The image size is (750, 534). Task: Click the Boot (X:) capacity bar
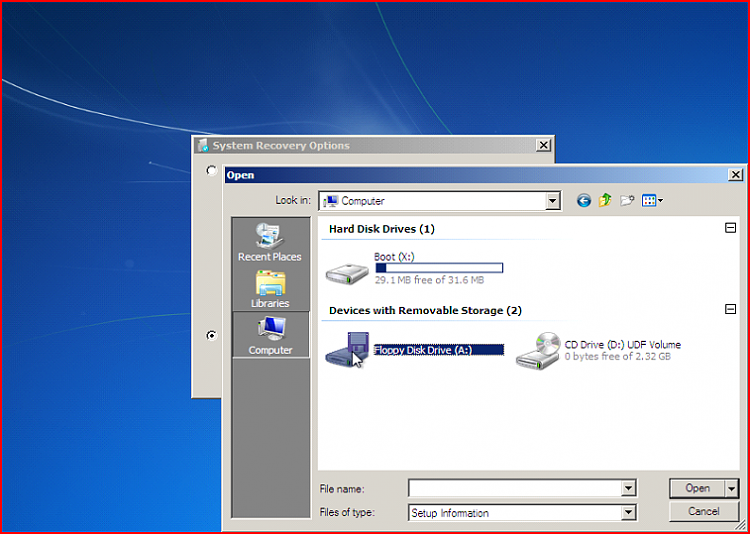coord(439,268)
